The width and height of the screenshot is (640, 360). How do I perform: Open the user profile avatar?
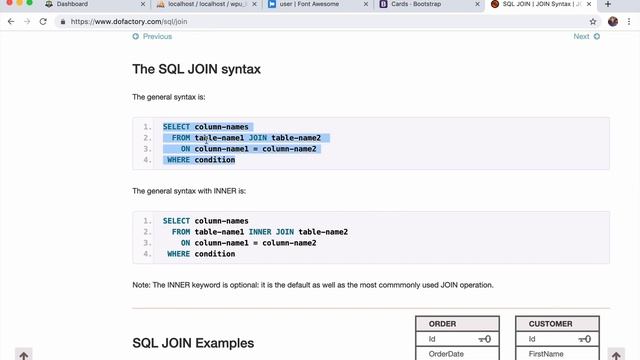612,22
